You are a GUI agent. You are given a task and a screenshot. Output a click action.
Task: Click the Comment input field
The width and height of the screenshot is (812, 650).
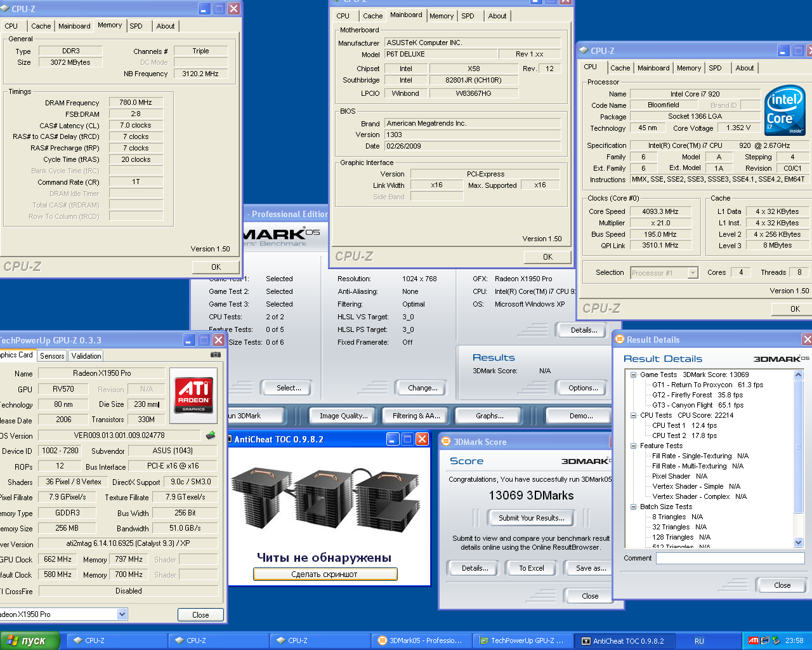pyautogui.click(x=730, y=559)
